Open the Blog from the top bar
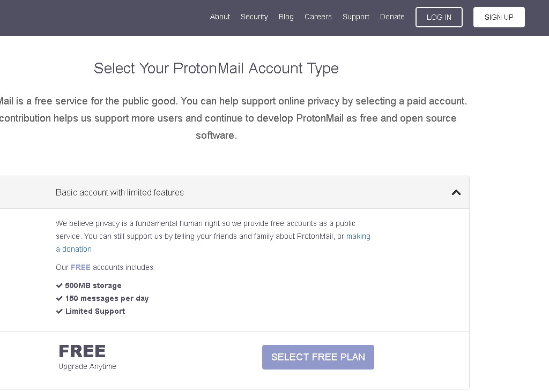This screenshot has width=549, height=392. (x=286, y=17)
